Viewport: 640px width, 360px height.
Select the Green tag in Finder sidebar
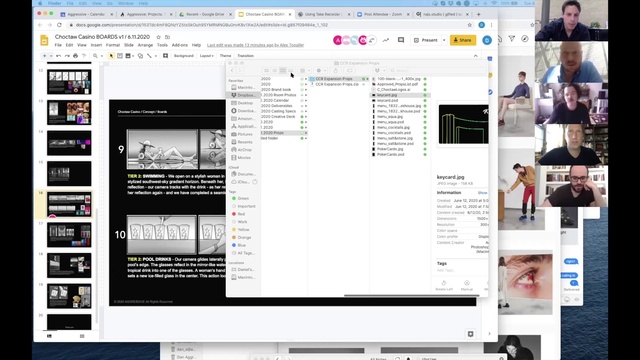(243, 198)
